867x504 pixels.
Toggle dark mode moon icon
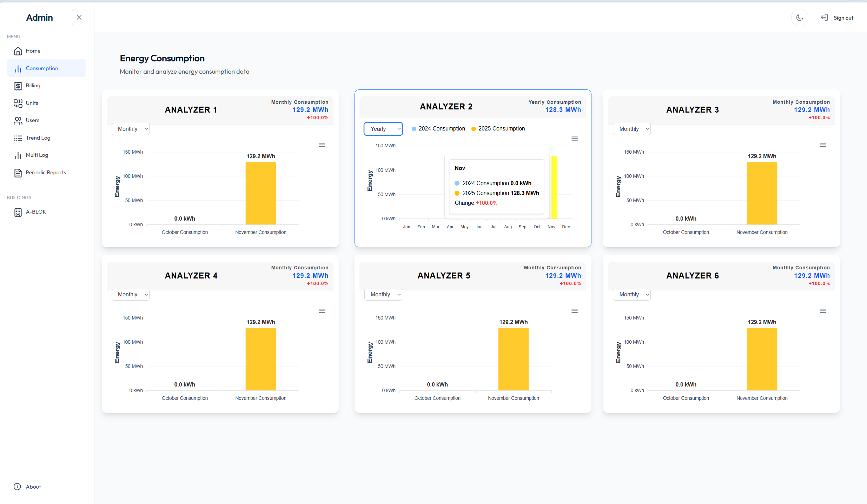tap(799, 18)
